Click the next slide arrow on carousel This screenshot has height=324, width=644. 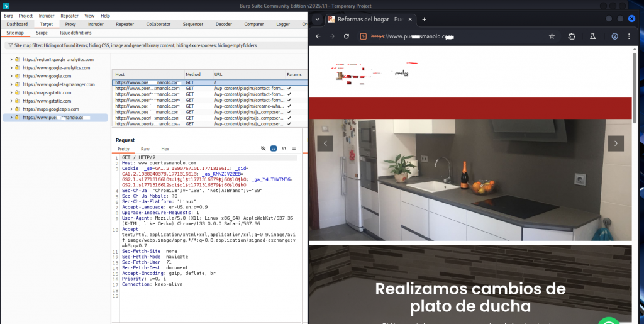[x=616, y=143]
